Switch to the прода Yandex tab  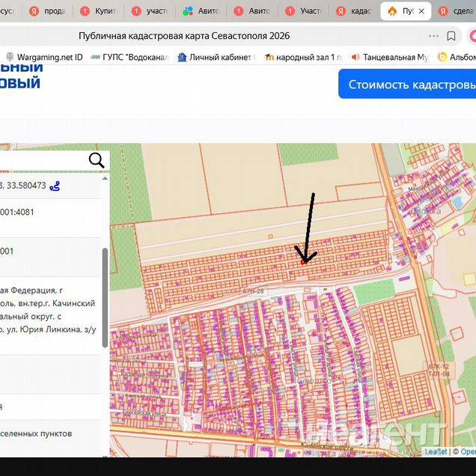pos(47,11)
